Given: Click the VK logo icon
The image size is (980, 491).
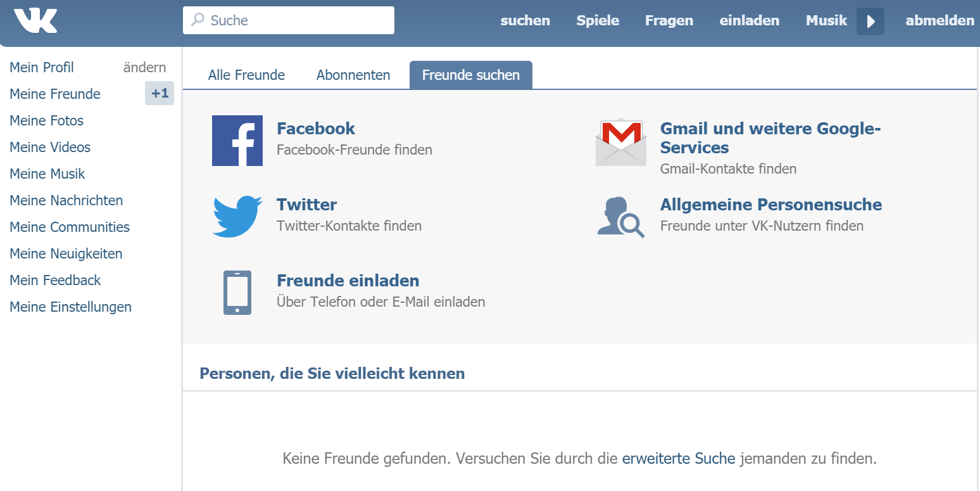Looking at the screenshot, I should pos(35,20).
